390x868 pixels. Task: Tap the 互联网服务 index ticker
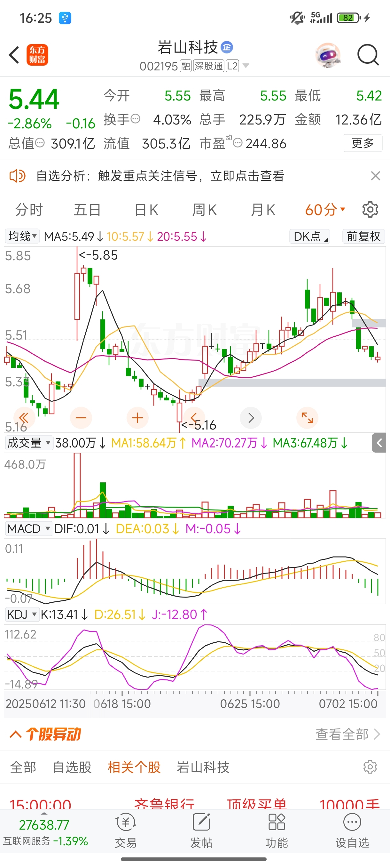click(45, 832)
